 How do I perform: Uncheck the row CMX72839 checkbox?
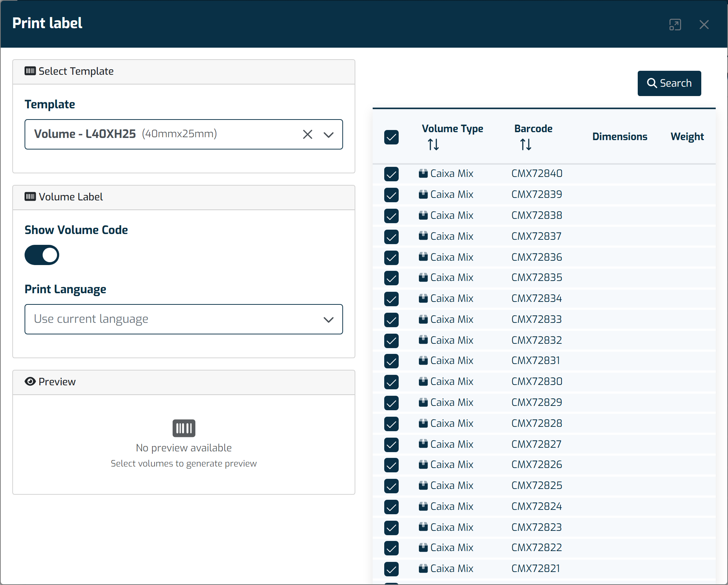tap(391, 195)
